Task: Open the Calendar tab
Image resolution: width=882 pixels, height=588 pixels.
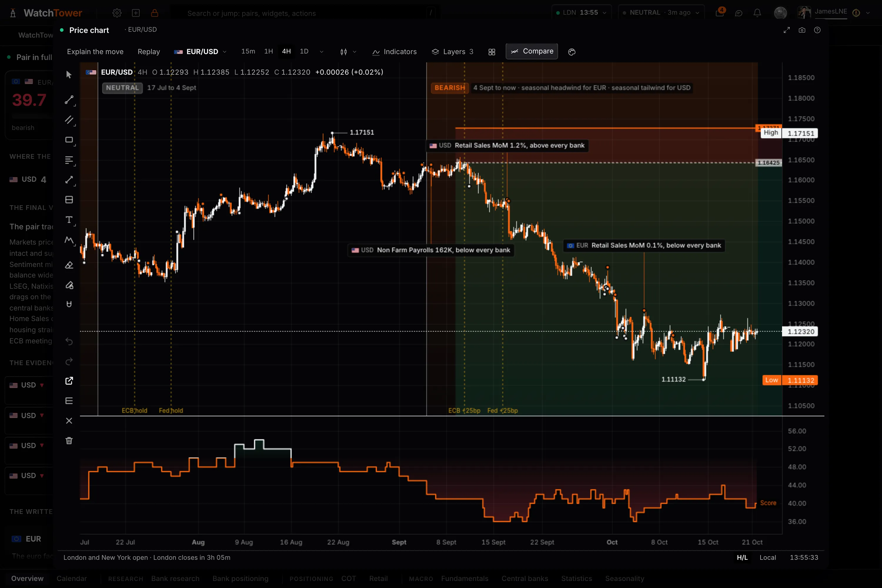Action: pyautogui.click(x=72, y=579)
